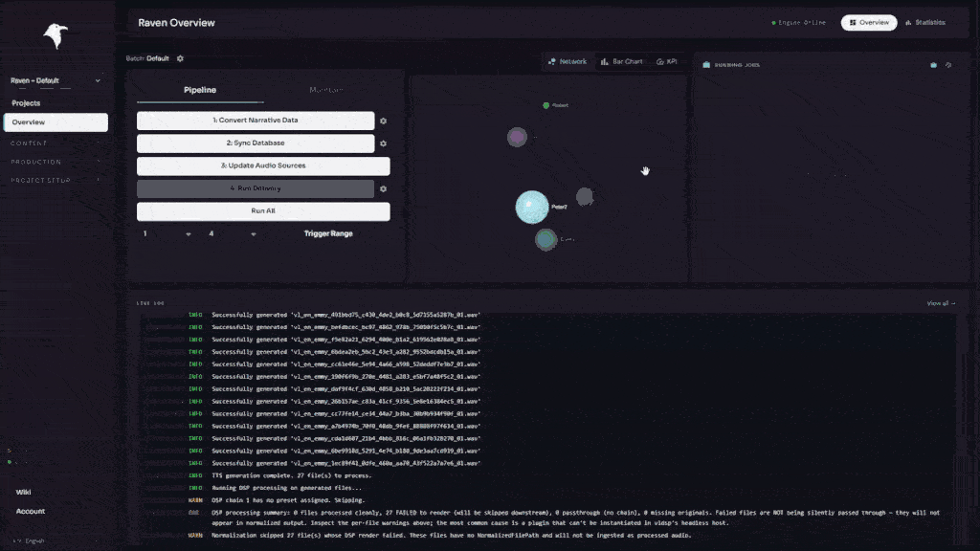Viewport: 980px width, 551px height.
Task: Click the Run All button
Action: coord(263,211)
